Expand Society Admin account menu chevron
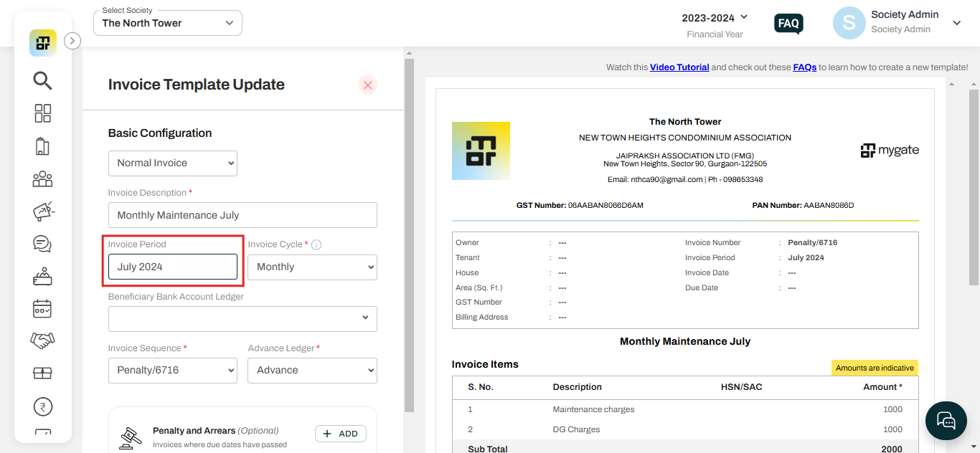 click(x=956, y=23)
